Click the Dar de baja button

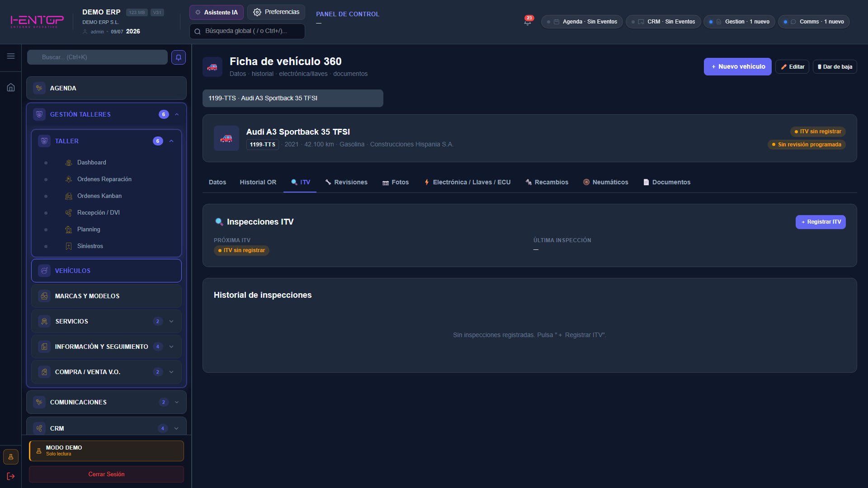(x=835, y=67)
